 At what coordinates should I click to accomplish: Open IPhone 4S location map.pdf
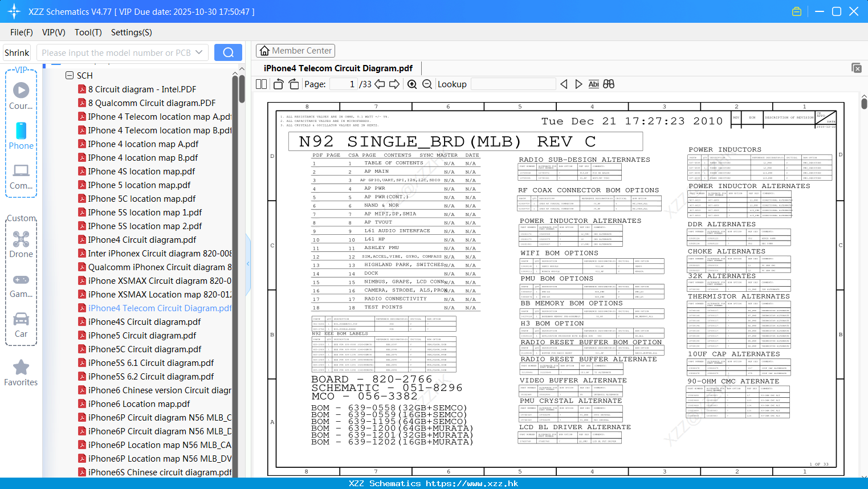pyautogui.click(x=141, y=172)
